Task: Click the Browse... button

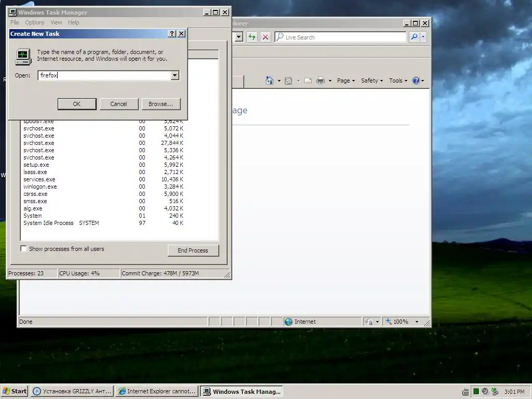Action: point(161,104)
